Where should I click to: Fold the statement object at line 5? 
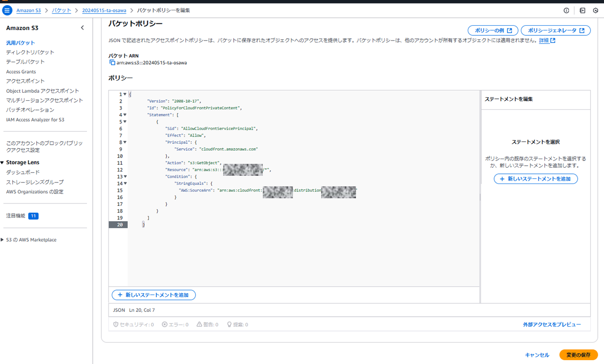(125, 122)
